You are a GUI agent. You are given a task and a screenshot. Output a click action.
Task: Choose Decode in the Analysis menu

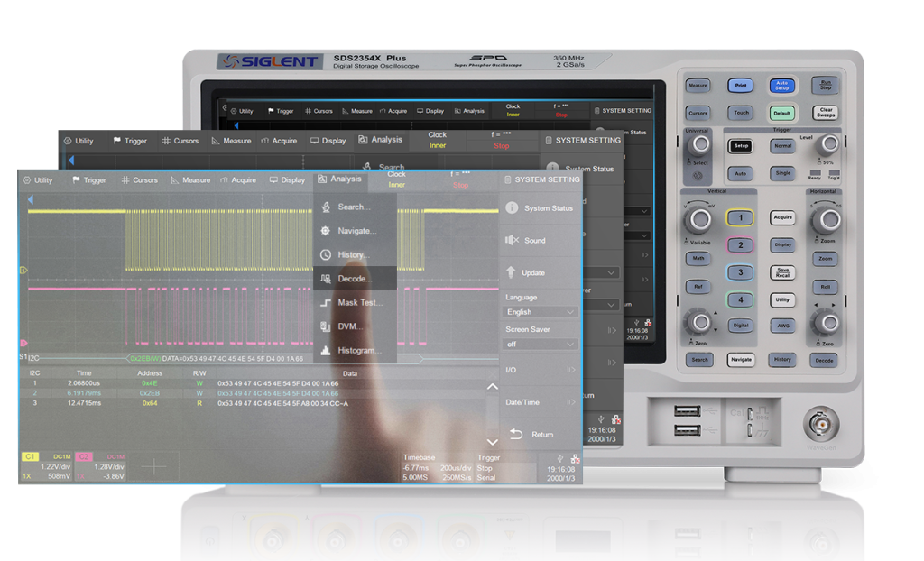point(354,279)
